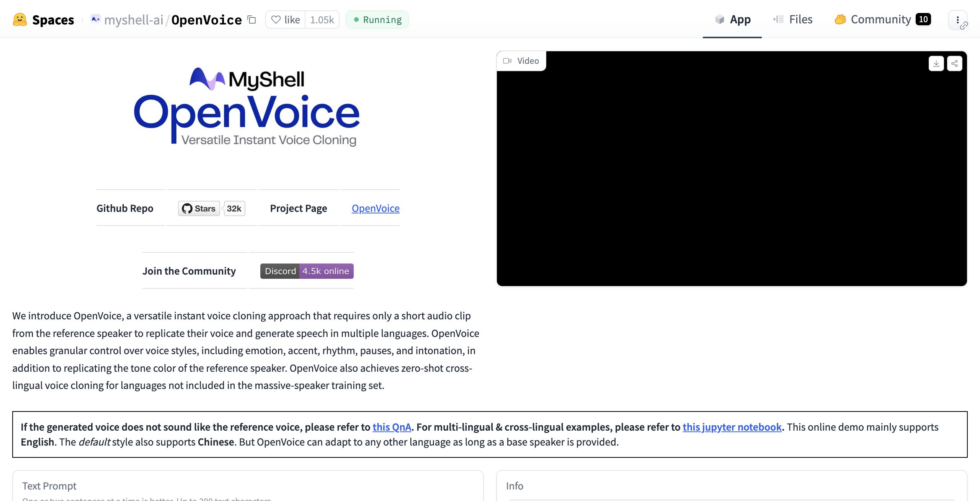Click the Running status badge
The height and width of the screenshot is (501, 980).
[377, 20]
